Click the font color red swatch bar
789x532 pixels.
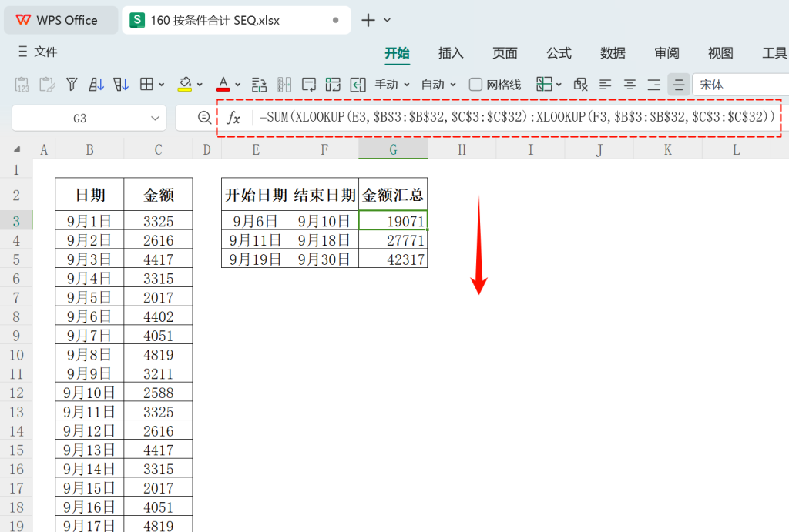(223, 90)
